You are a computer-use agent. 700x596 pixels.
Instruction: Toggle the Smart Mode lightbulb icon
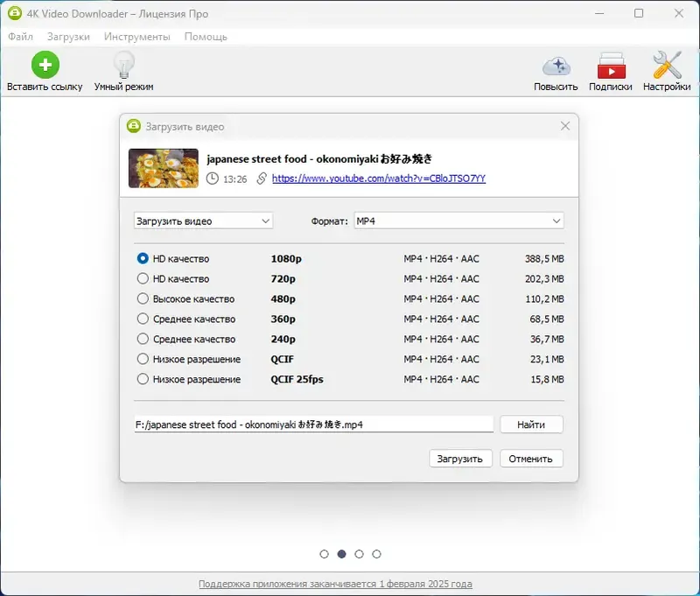pos(123,65)
